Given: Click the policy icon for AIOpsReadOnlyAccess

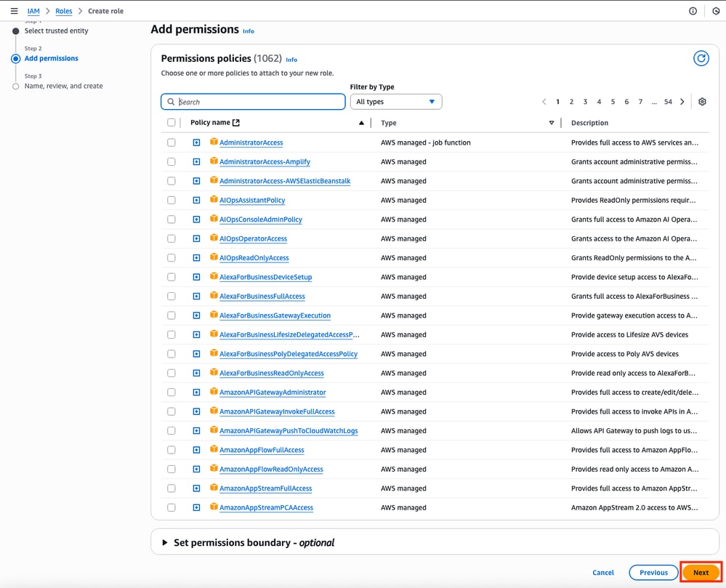Looking at the screenshot, I should (214, 257).
